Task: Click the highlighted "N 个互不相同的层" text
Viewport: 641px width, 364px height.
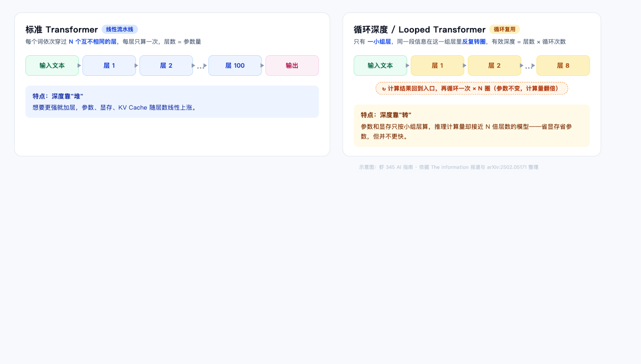Action: click(93, 41)
